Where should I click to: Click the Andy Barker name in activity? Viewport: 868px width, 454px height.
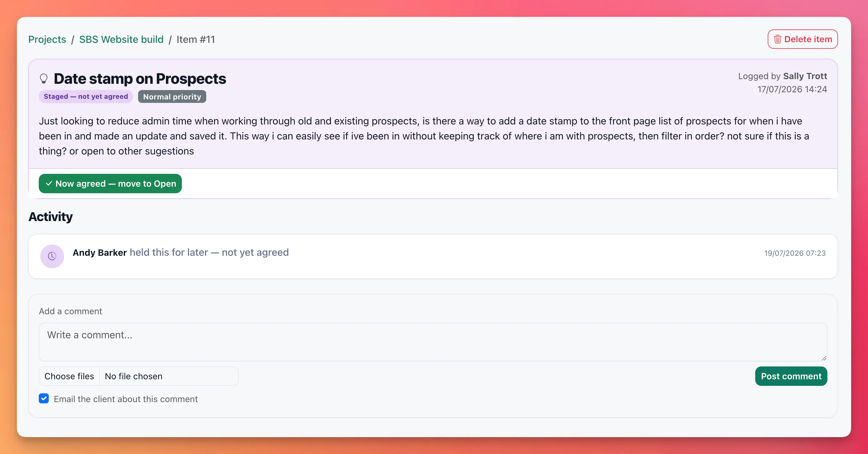tap(100, 252)
